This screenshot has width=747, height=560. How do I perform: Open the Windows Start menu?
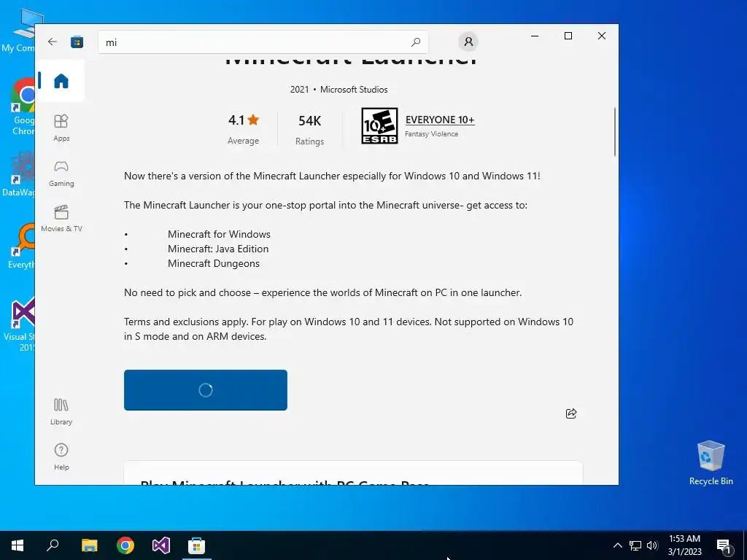click(x=18, y=545)
